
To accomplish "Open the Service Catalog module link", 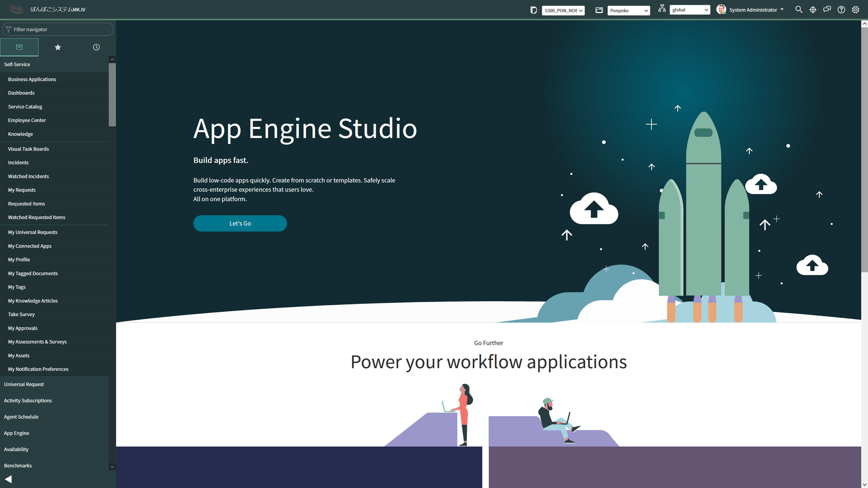I will (25, 107).
